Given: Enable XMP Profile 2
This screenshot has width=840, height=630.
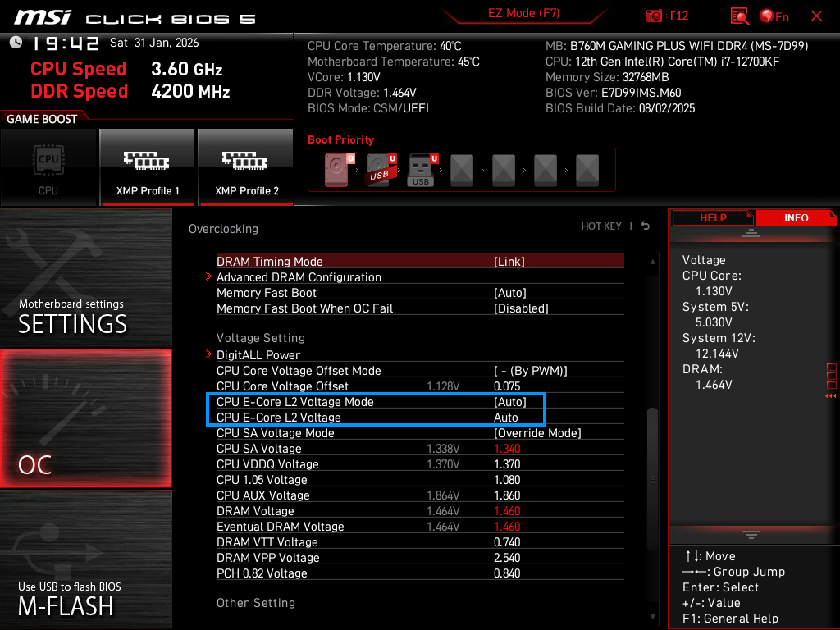Looking at the screenshot, I should point(246,167).
